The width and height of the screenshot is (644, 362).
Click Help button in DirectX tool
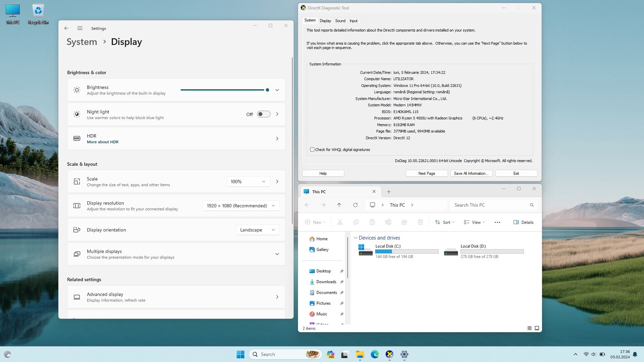point(323,173)
